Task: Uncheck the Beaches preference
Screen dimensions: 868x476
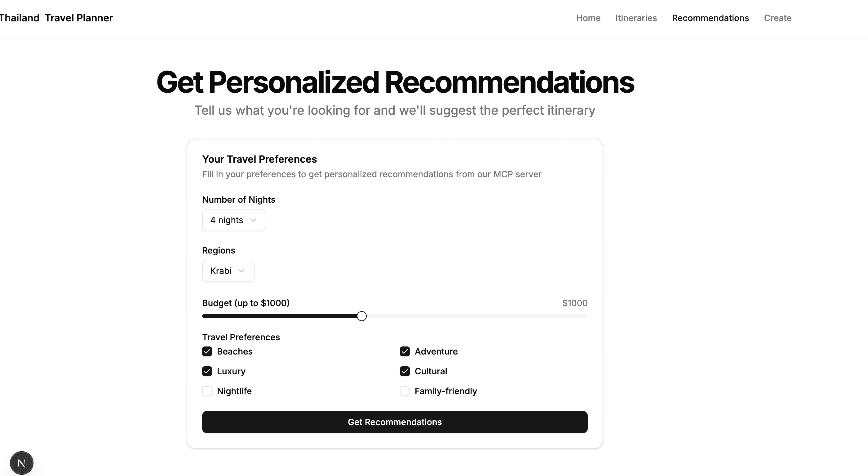Action: [207, 351]
